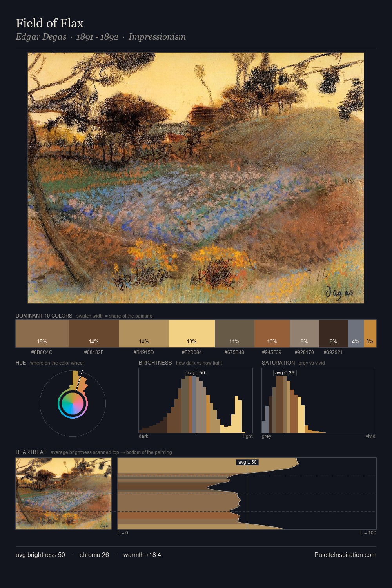Click the avg C 26 saturation label

coord(285,373)
